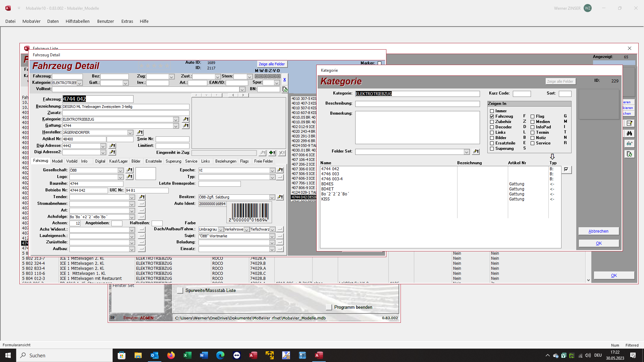Toggle the Marker checkbox in Fahrzeug Detail
The width and height of the screenshot is (644, 362).
click(379, 63)
